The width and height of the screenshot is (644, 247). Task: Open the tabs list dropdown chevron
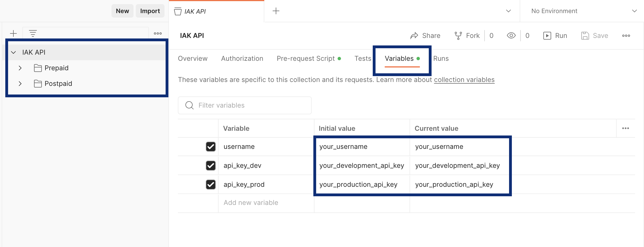(509, 11)
